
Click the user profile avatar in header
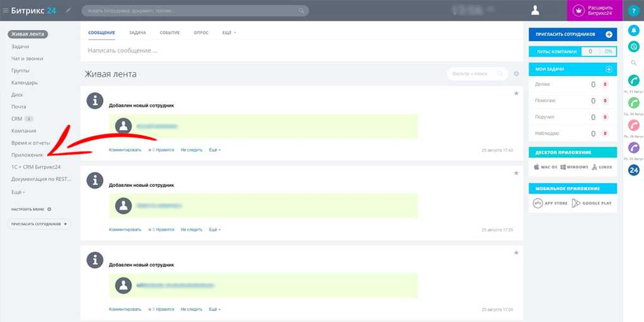point(535,10)
